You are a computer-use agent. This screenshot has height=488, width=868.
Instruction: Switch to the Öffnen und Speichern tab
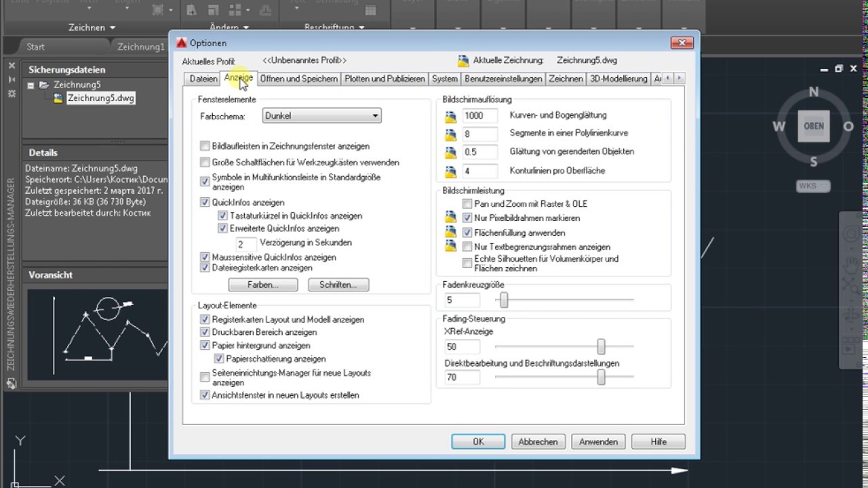tap(298, 79)
